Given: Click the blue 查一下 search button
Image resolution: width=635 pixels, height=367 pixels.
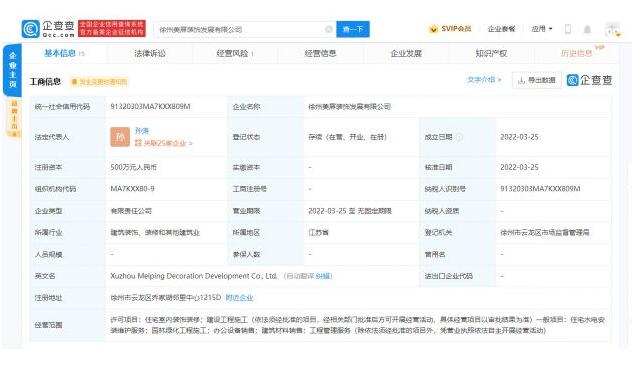Looking at the screenshot, I should pyautogui.click(x=353, y=29).
